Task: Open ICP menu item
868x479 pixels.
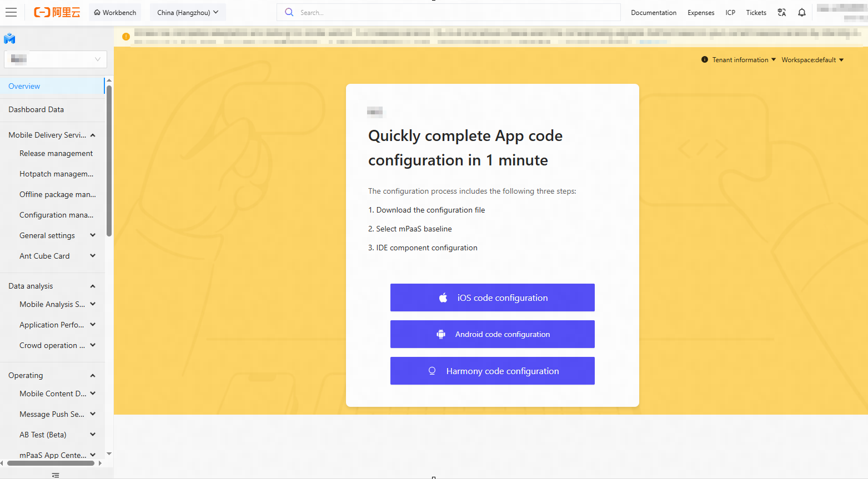Action: (730, 12)
